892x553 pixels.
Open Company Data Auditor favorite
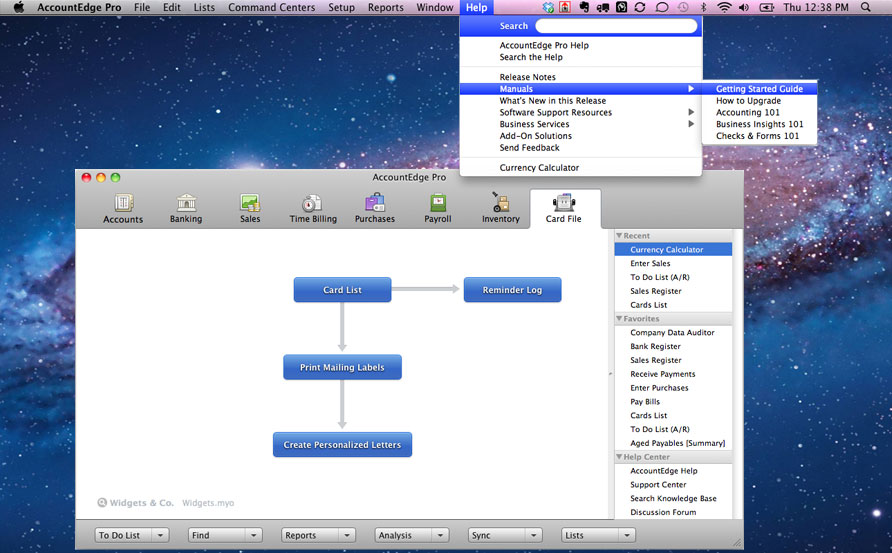[x=673, y=332]
